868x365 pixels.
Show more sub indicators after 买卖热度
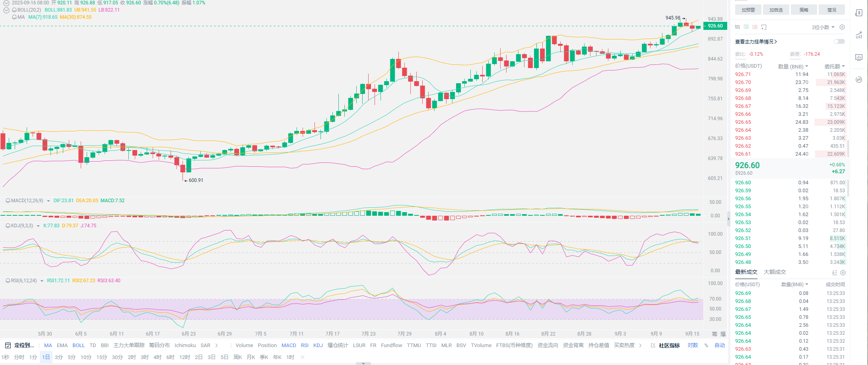coord(641,345)
